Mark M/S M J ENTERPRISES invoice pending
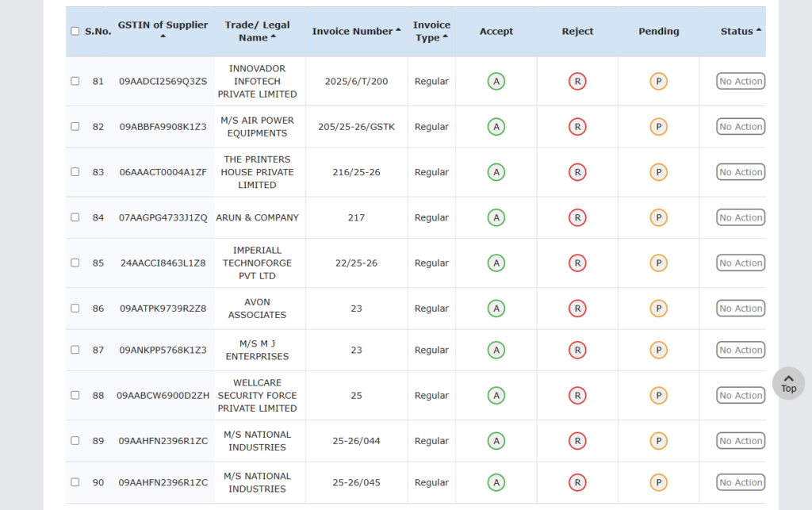This screenshot has width=812, height=510. [659, 350]
